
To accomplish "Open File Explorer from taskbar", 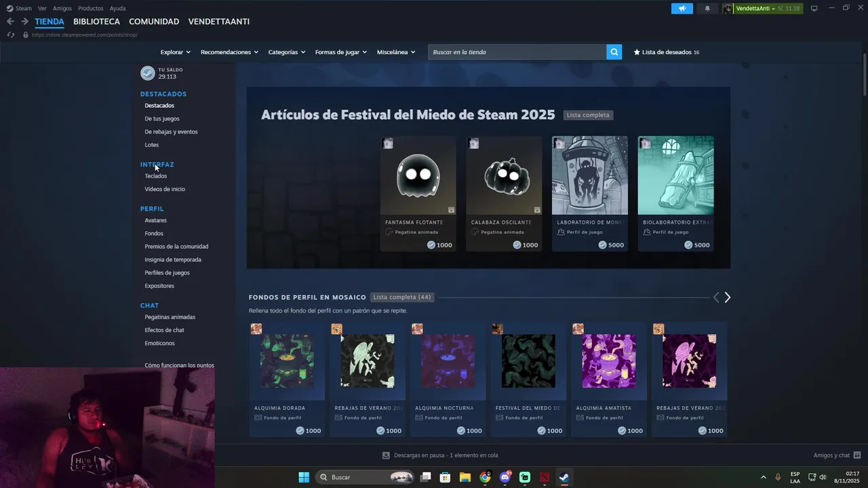I will [465, 477].
